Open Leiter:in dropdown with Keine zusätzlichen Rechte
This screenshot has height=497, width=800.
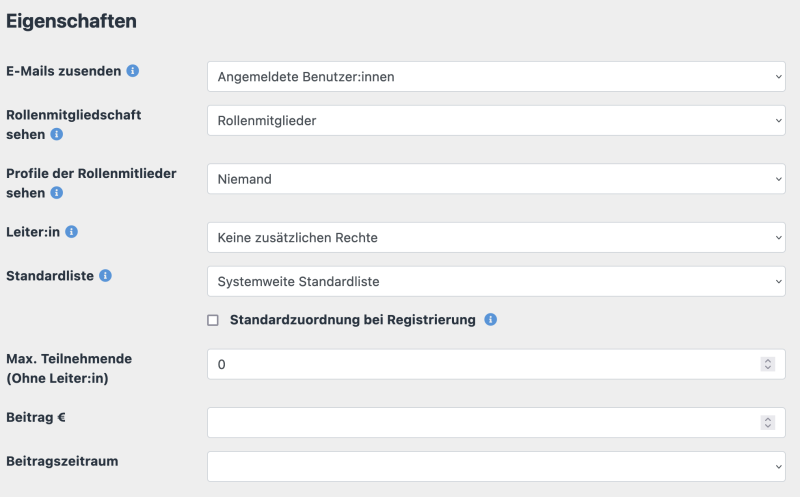[x=496, y=237]
